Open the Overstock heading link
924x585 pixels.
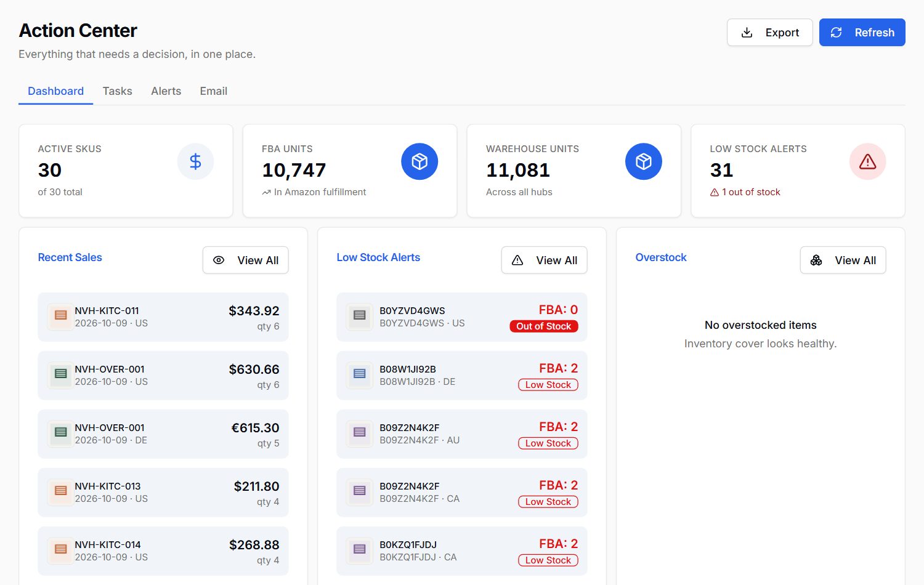click(660, 257)
